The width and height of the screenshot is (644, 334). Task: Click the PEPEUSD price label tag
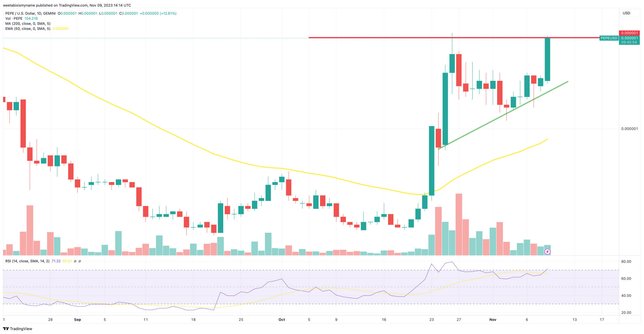coord(609,38)
